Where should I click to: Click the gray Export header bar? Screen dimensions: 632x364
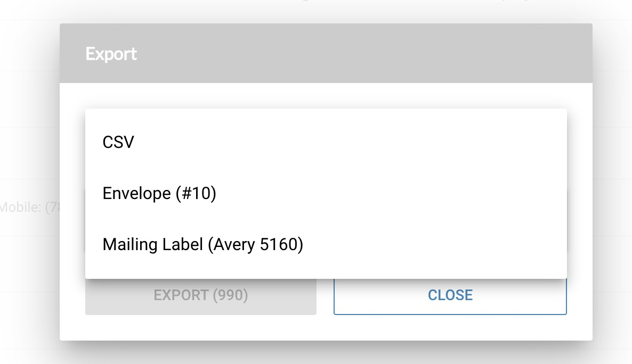coord(326,53)
